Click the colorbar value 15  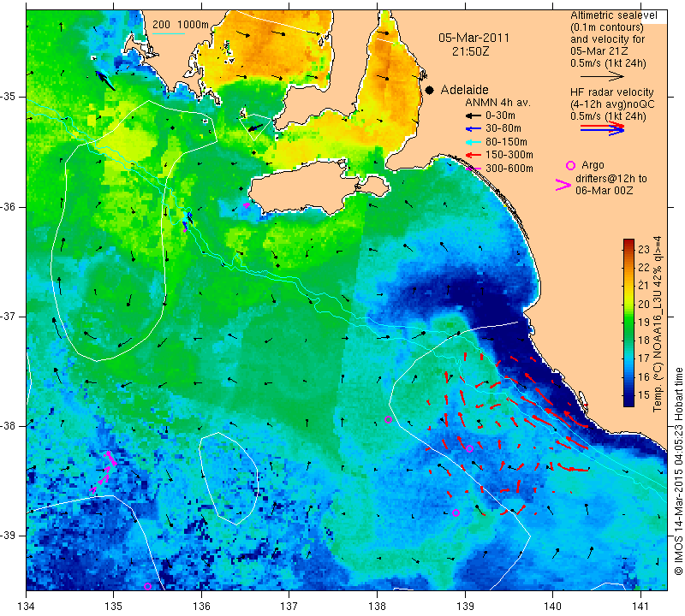pos(644,395)
